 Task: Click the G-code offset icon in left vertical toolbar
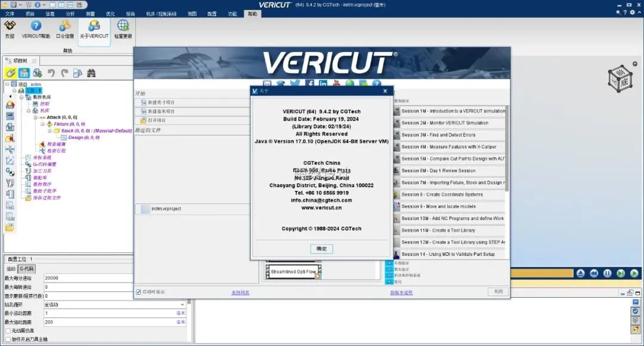click(x=10, y=172)
